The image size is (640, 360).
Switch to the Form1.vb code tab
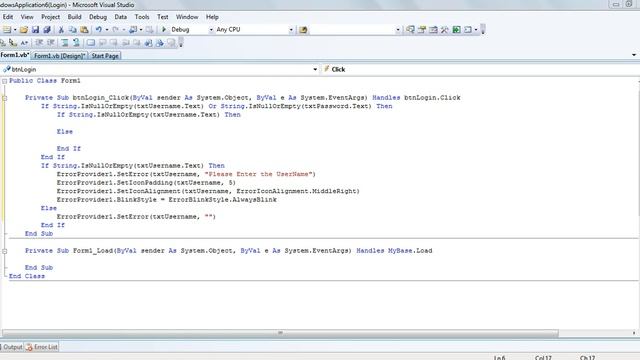point(15,55)
